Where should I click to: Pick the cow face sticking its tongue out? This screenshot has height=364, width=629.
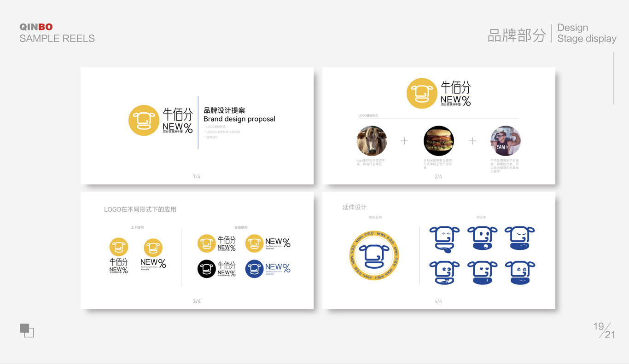(x=444, y=238)
